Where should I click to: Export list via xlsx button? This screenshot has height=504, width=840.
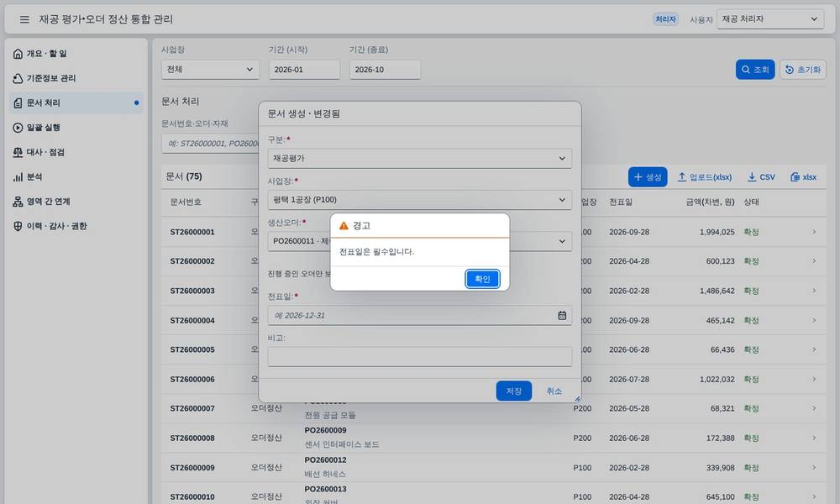coord(804,176)
